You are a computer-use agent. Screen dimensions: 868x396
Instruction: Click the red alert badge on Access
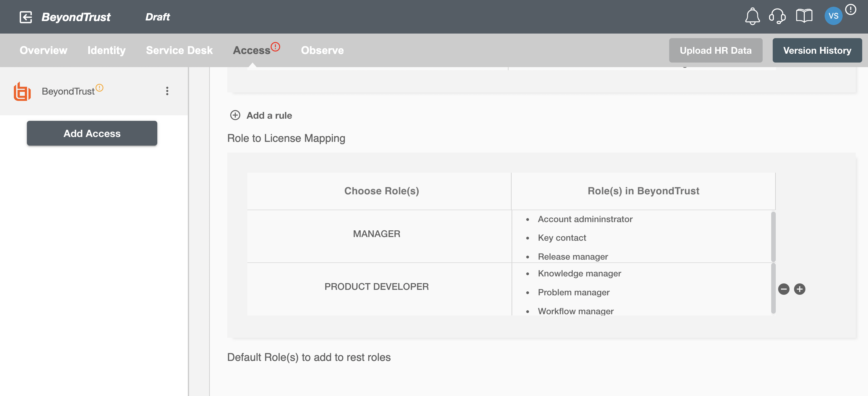click(275, 46)
